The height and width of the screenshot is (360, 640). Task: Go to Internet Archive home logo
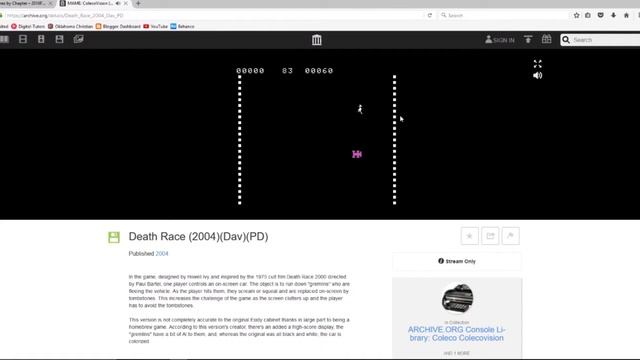click(x=317, y=40)
